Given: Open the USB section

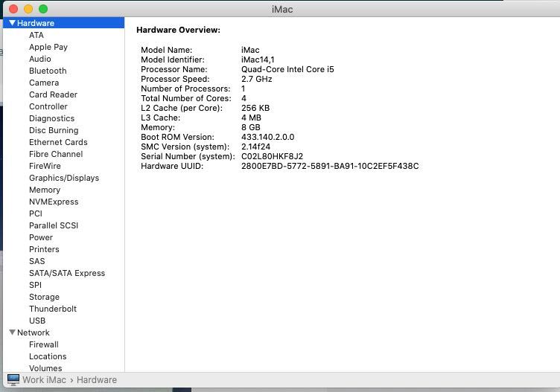Looking at the screenshot, I should tap(37, 321).
